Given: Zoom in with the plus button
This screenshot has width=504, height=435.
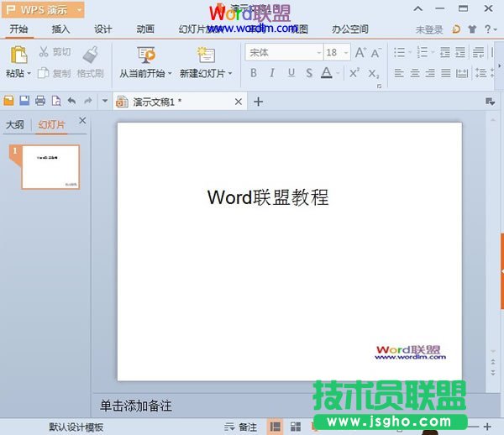Looking at the screenshot, I should [x=487, y=427].
